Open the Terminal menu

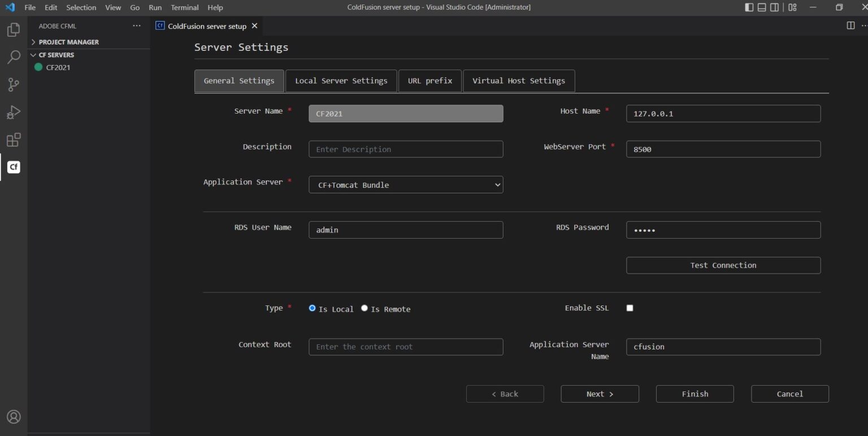[x=184, y=7]
